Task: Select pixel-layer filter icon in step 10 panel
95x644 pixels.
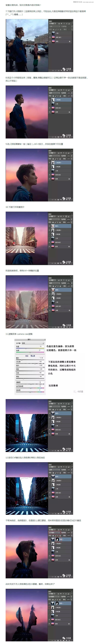Action: [58, 217]
